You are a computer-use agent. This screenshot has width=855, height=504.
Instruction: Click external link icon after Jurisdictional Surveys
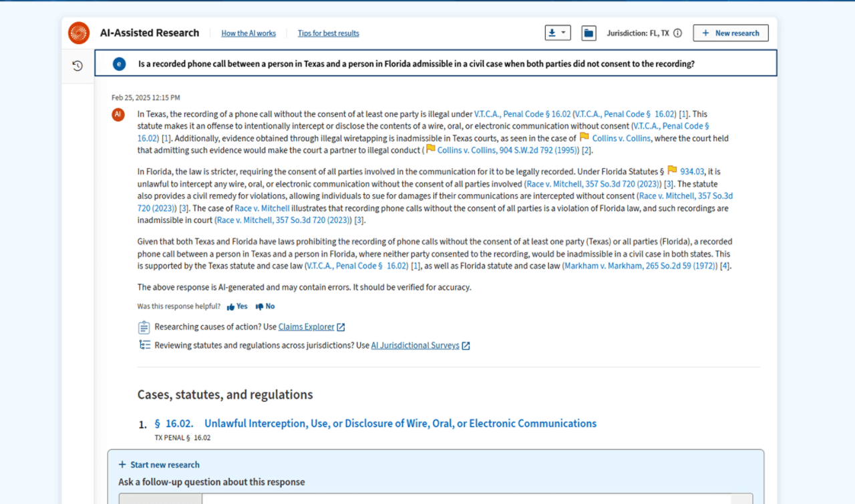pos(466,346)
